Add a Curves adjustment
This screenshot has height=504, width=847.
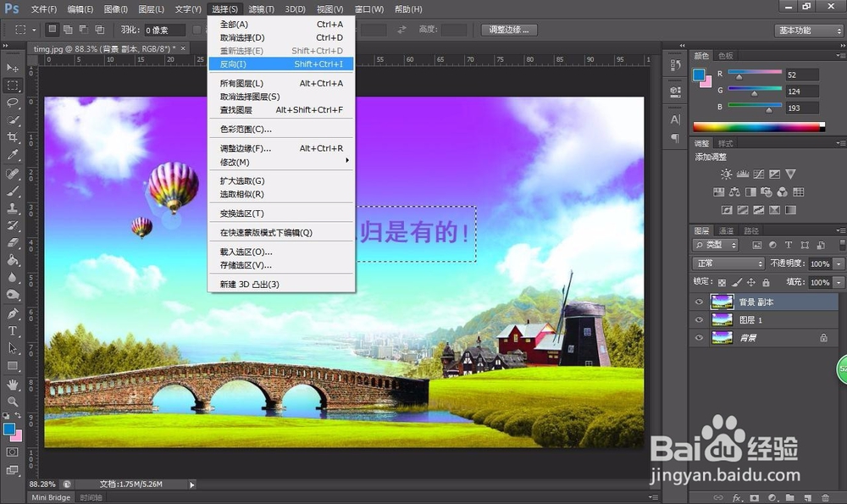(758, 174)
